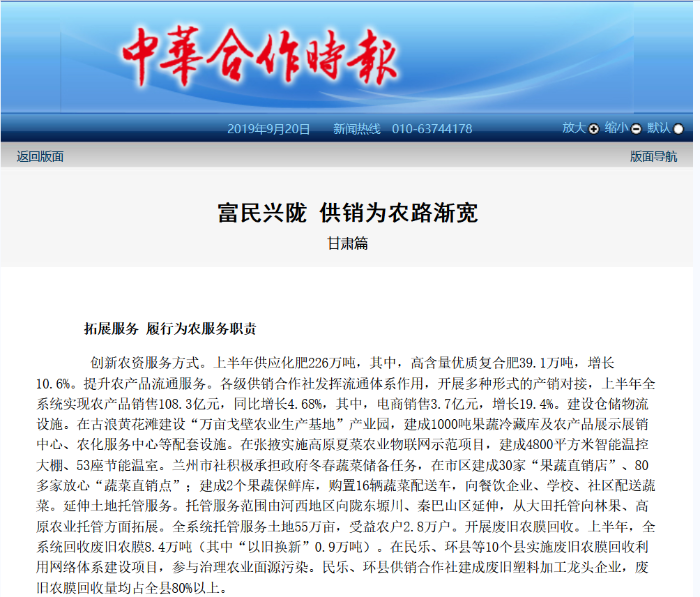Select the 放大 text label
The width and height of the screenshot is (700, 597).
[x=573, y=128]
